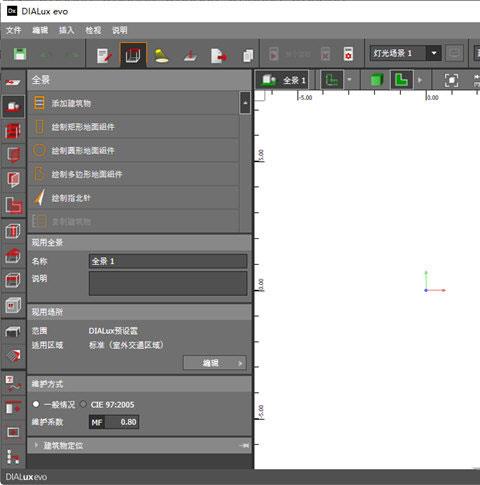
Task: Select the highlighted site tool icon in the left sidebar
Action: [x=13, y=106]
